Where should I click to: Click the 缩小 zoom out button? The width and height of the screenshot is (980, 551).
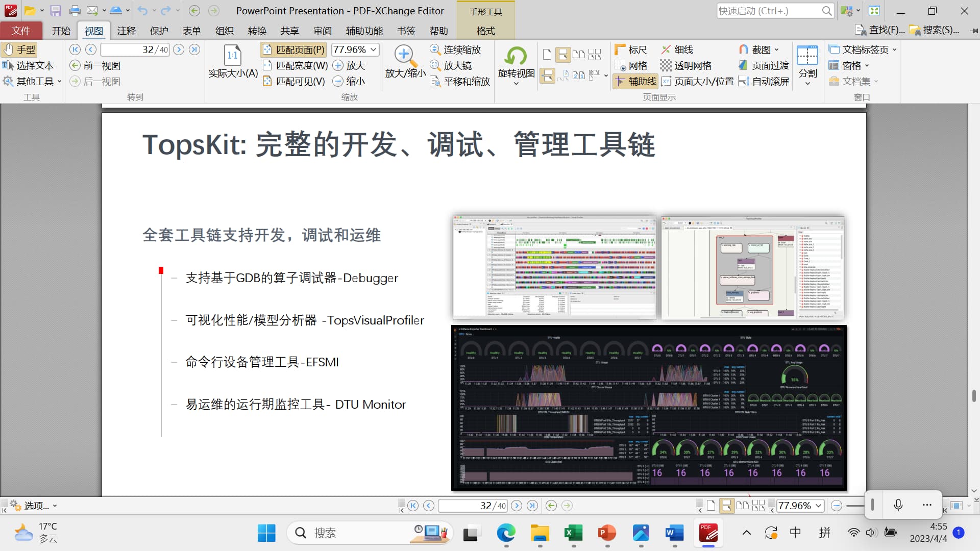point(349,81)
